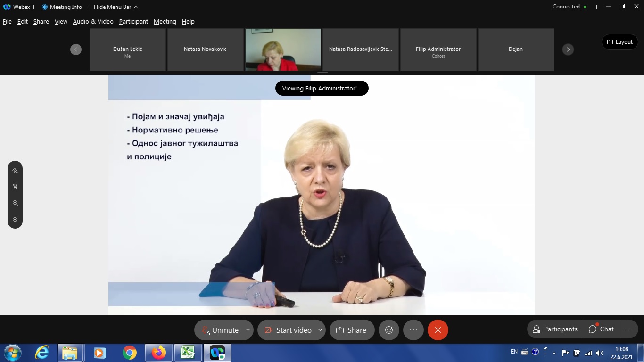Unmute the microphone
The image size is (644, 362).
220,330
